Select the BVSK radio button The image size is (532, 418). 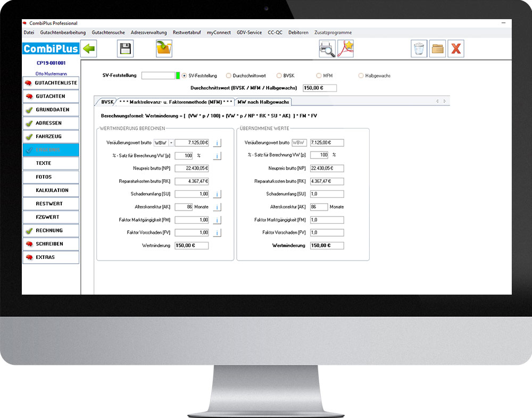pos(279,76)
